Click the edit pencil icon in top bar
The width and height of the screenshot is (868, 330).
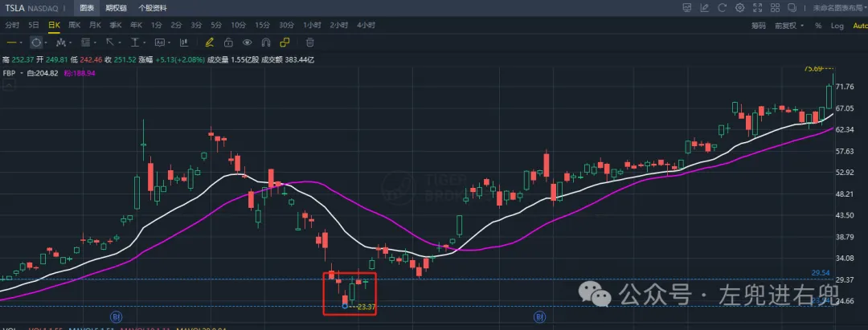click(704, 8)
